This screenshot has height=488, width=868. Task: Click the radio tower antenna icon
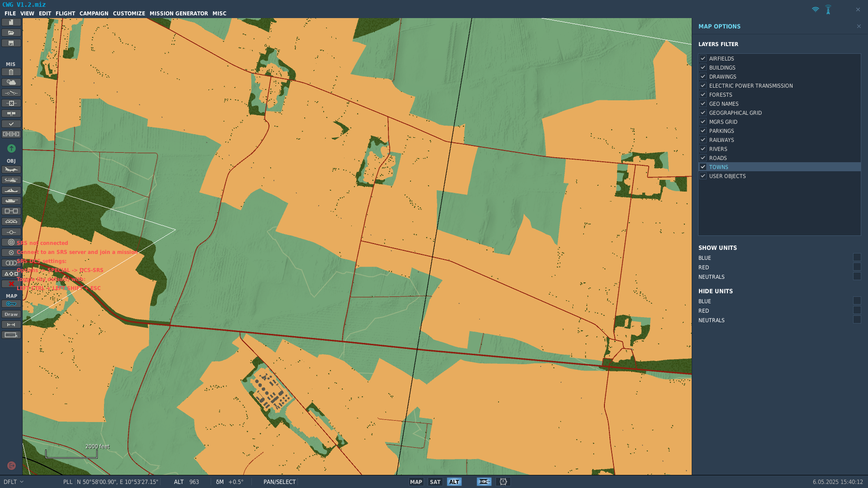coord(828,9)
